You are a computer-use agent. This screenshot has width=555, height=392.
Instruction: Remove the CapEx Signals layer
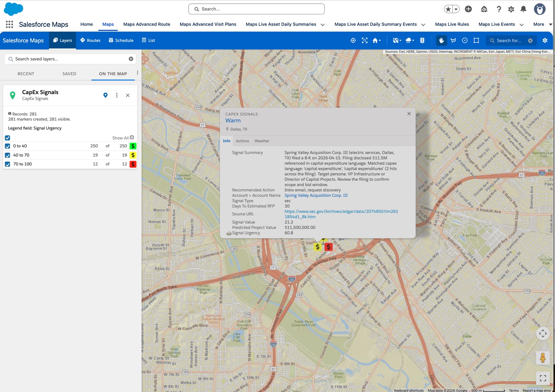128,95
